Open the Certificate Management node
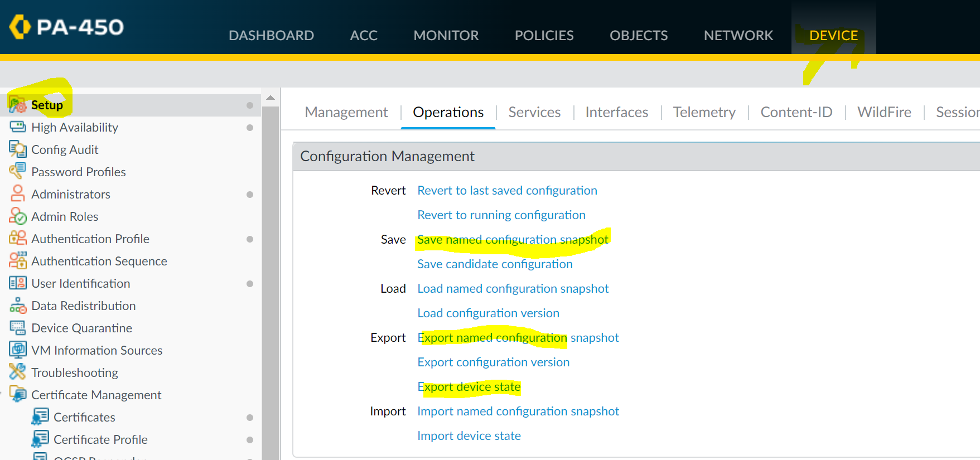Viewport: 980px width, 460px height. [96, 395]
